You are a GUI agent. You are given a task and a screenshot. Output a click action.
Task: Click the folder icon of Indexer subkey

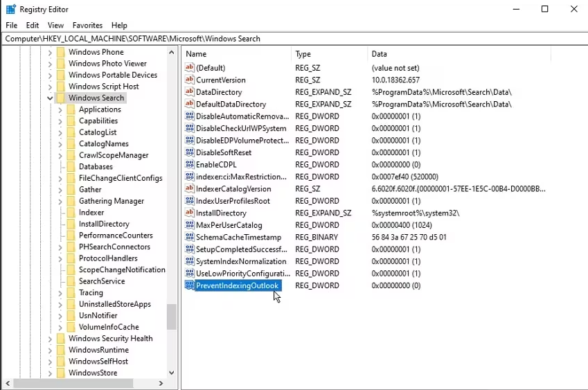pos(71,213)
